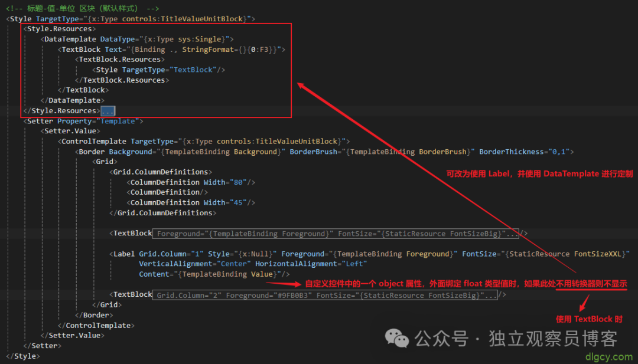Click the Label's Grid.Column="1" attribute
The width and height of the screenshot is (638, 364).
tap(171, 254)
